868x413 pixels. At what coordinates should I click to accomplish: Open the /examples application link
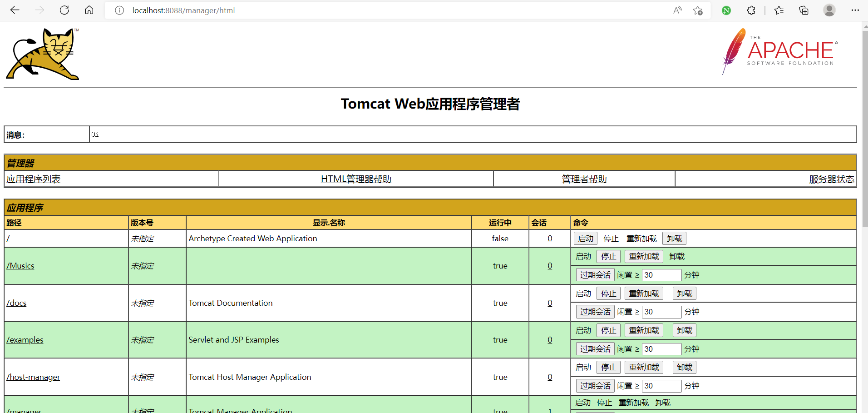click(25, 340)
